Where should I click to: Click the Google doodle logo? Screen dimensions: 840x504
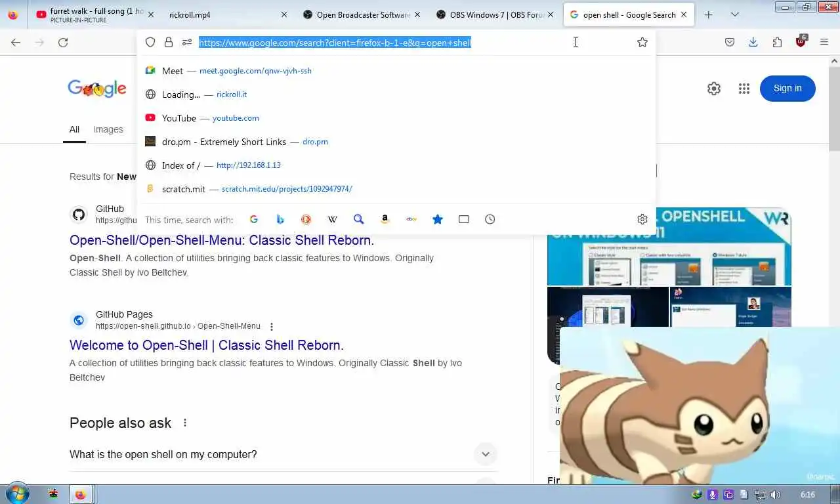(97, 89)
